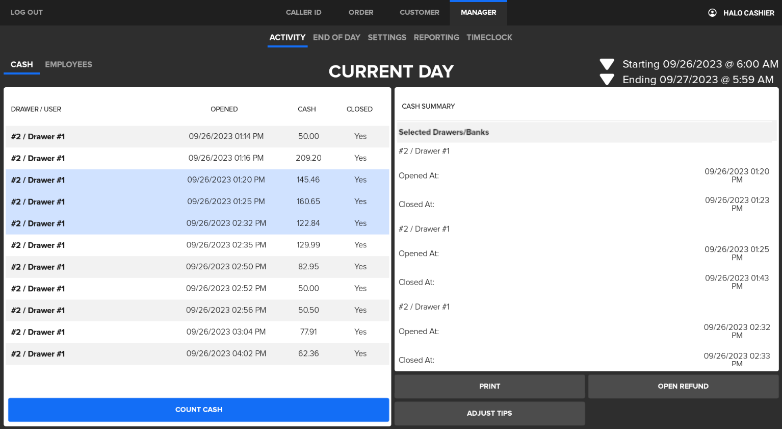782x429 pixels.
Task: Expand the Ending date dropdown arrow
Action: (607, 80)
